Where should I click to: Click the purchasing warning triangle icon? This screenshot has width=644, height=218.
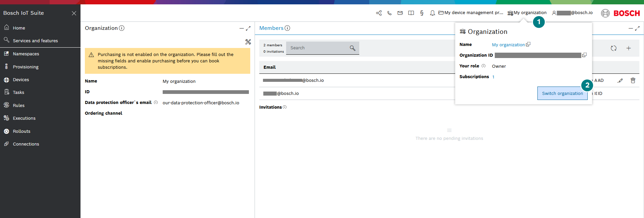[91, 55]
